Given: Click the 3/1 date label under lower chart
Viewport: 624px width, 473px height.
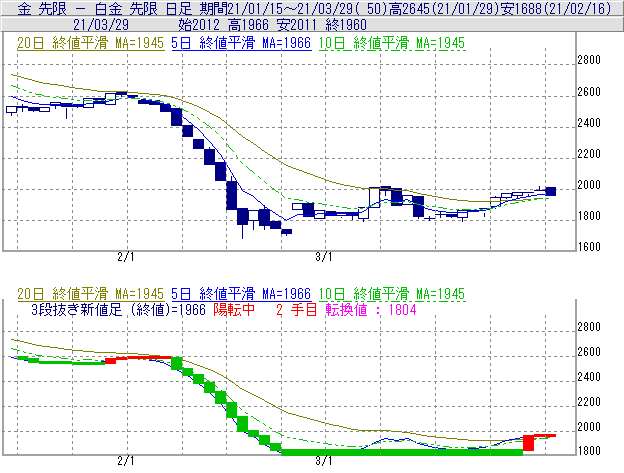Looking at the screenshot, I should 324,461.
